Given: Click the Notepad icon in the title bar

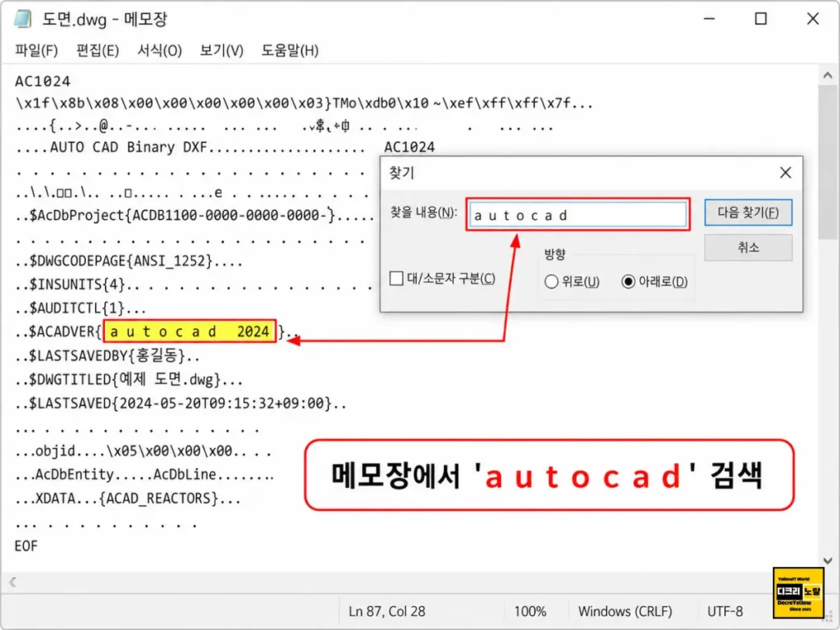Looking at the screenshot, I should (23, 19).
